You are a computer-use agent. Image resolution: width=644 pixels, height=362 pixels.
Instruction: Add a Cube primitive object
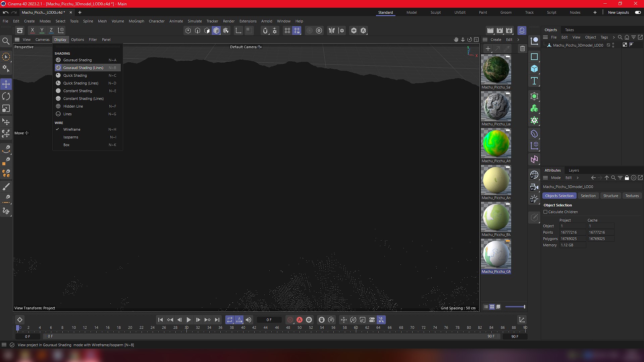click(x=534, y=69)
